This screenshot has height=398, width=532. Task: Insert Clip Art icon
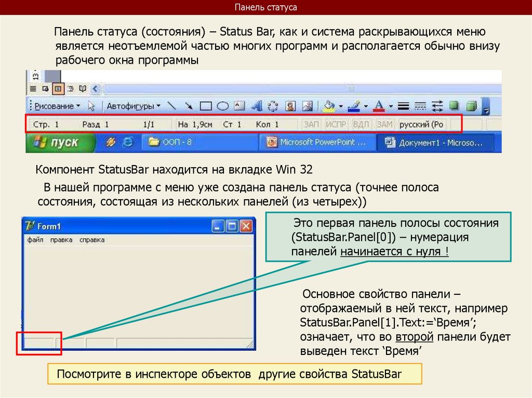[x=290, y=106]
